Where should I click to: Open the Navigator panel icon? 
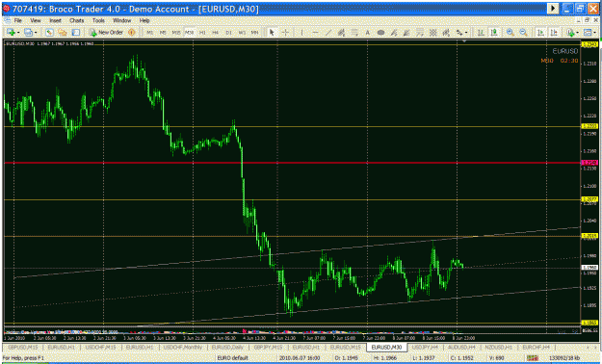click(x=63, y=33)
